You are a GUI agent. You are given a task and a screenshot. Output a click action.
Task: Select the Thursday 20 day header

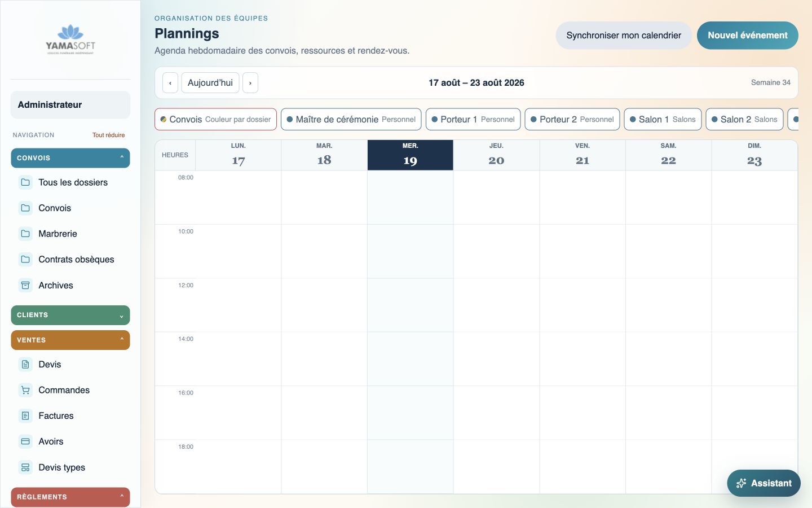496,155
